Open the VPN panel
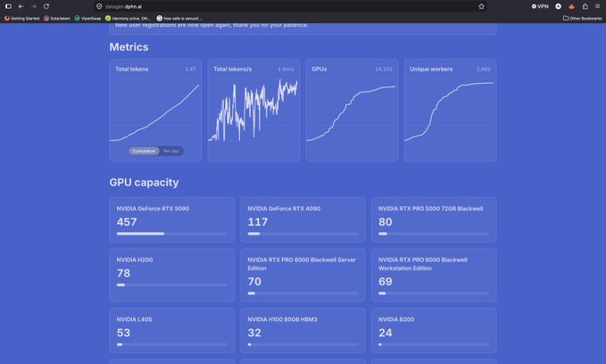Screen dimensions: 606x364 (540, 6)
